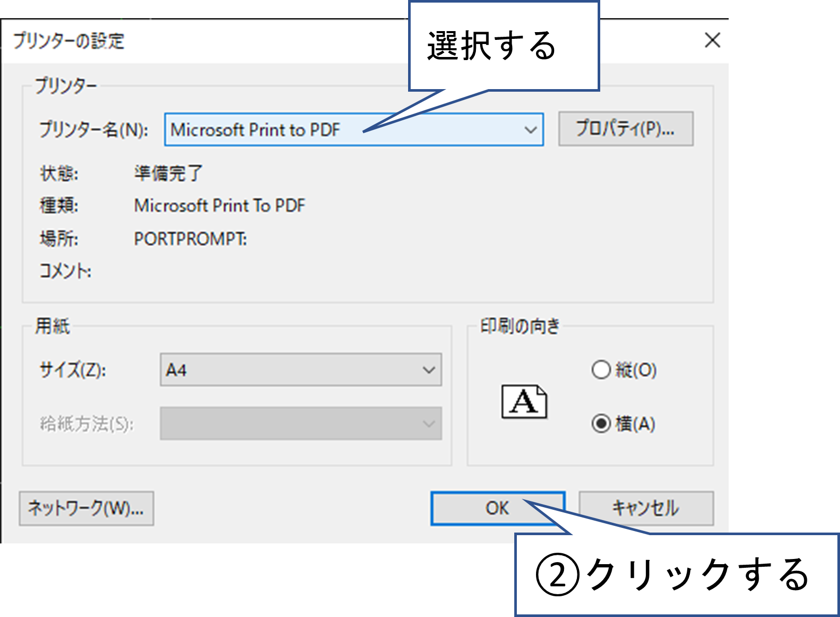Screen dimensions: 840x617
Task: Click the コメント: label
Action: tap(65, 271)
